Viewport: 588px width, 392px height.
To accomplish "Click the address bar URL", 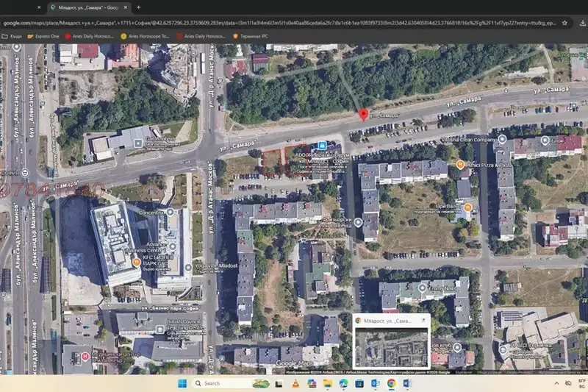I will click(279, 23).
